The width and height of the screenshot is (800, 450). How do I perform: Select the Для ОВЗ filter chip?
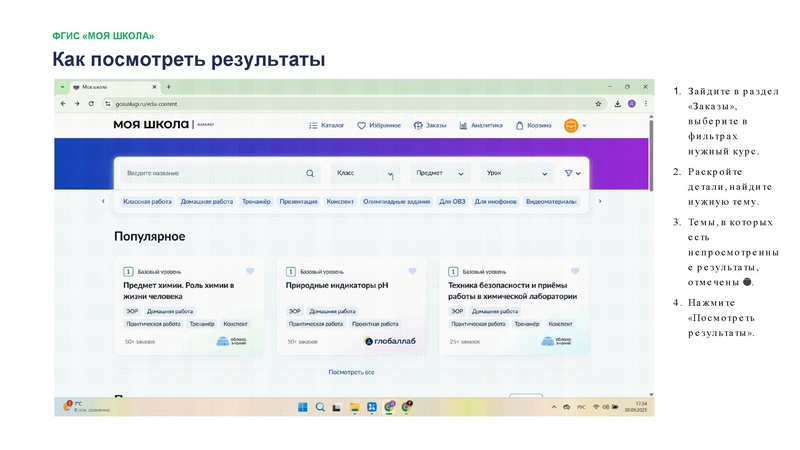452,202
